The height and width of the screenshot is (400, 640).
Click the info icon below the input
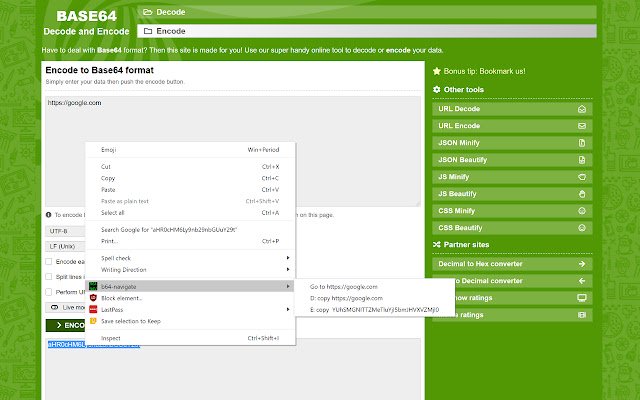pyautogui.click(x=49, y=215)
